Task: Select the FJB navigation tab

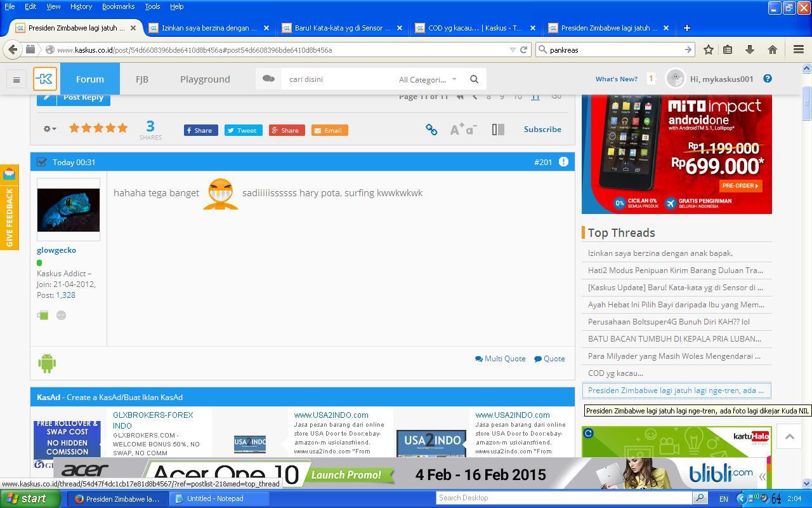Action: [x=142, y=79]
